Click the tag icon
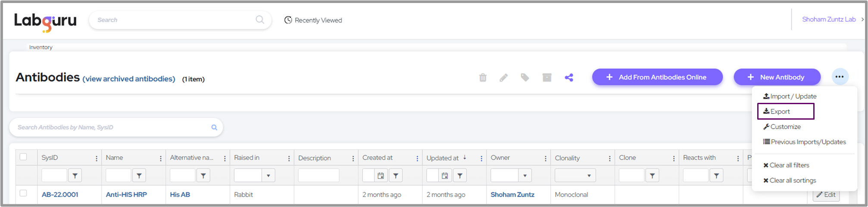 click(x=525, y=77)
